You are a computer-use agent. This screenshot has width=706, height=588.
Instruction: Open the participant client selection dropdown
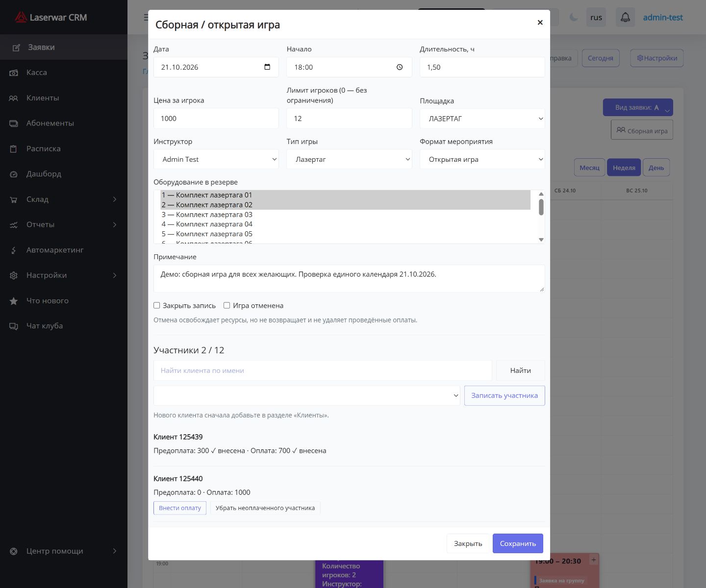(307, 395)
